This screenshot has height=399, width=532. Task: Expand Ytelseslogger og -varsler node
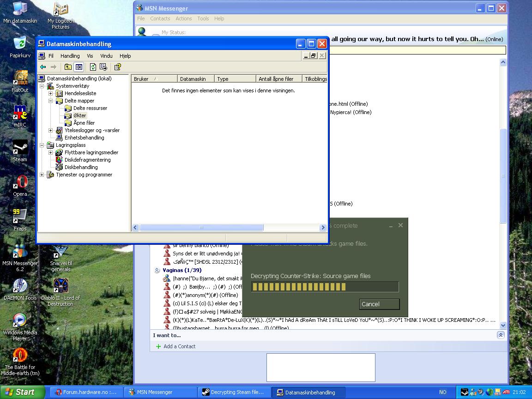point(50,130)
